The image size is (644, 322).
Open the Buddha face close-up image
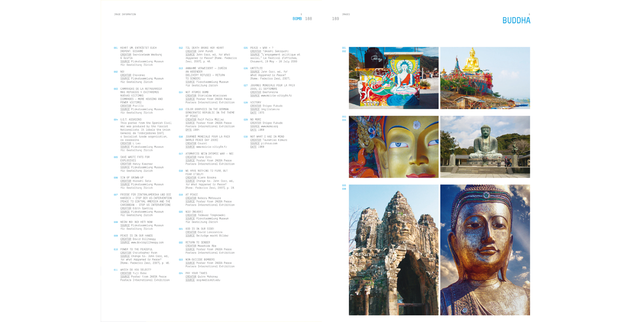(x=393, y=146)
